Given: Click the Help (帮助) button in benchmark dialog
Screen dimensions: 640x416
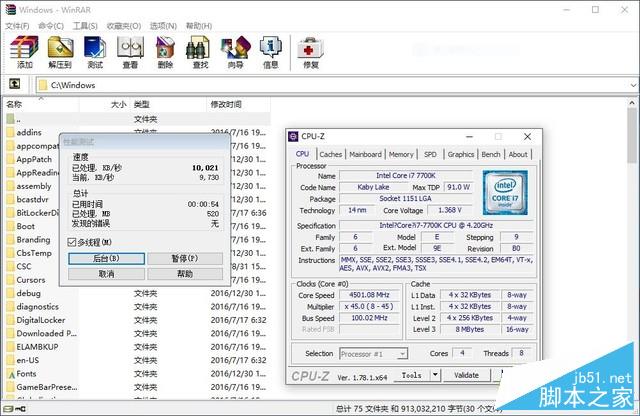Looking at the screenshot, I should click(185, 274).
